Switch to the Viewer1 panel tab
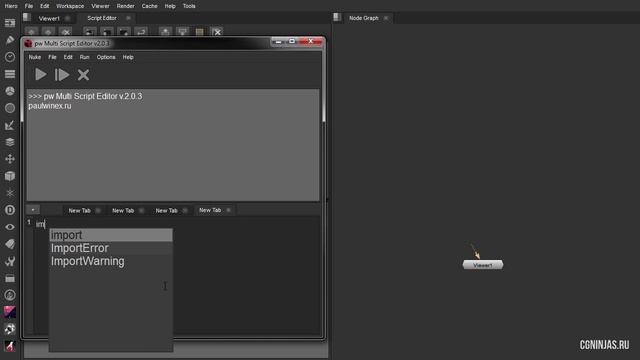The width and height of the screenshot is (640, 360). pyautogui.click(x=49, y=18)
